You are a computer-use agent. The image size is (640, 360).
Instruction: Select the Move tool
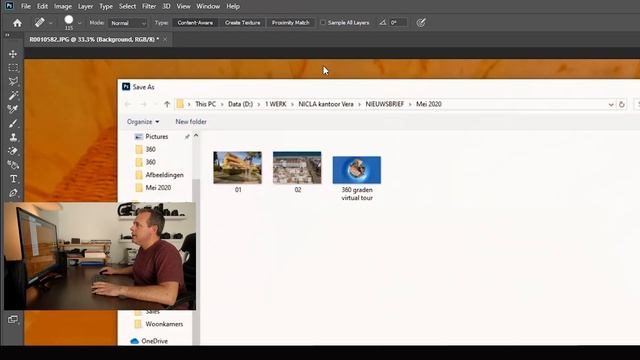pyautogui.click(x=13, y=54)
